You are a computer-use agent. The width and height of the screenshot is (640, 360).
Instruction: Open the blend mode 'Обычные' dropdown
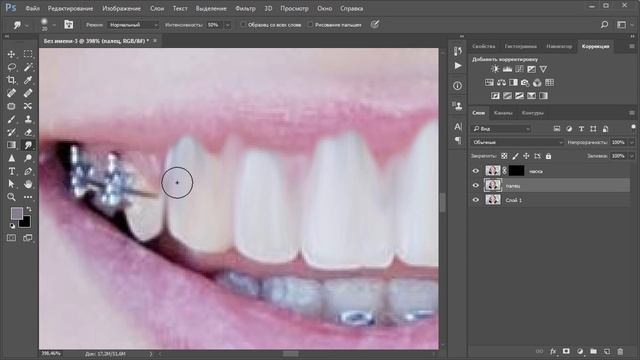coord(518,142)
